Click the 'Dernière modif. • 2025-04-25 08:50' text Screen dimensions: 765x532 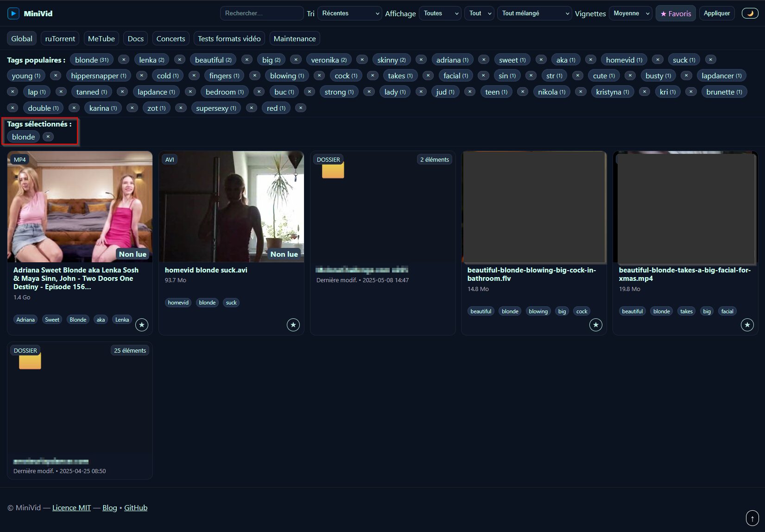tap(59, 471)
